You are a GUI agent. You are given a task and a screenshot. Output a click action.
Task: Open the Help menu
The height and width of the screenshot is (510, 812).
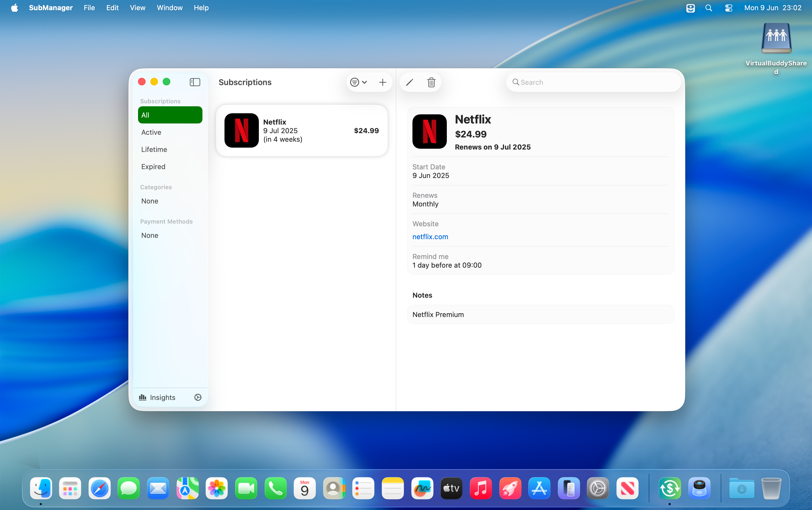[x=201, y=8]
